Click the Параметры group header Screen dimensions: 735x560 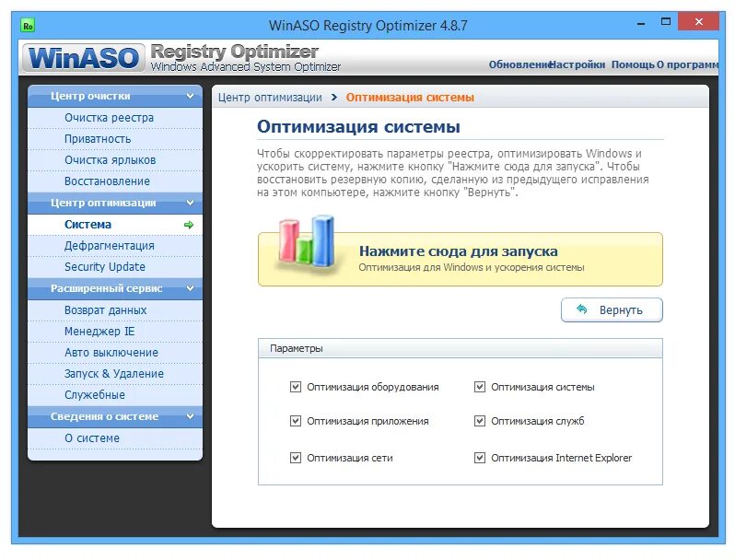[x=461, y=349]
